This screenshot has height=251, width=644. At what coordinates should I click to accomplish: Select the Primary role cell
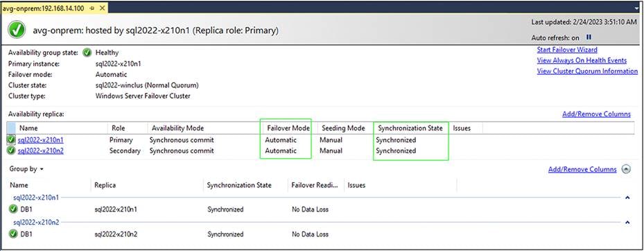click(121, 140)
